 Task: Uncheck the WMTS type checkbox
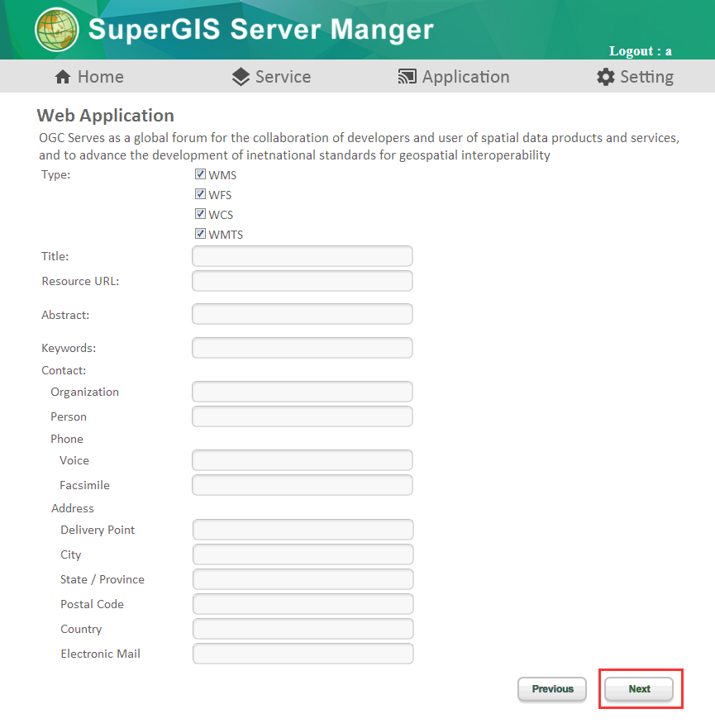pos(200,234)
